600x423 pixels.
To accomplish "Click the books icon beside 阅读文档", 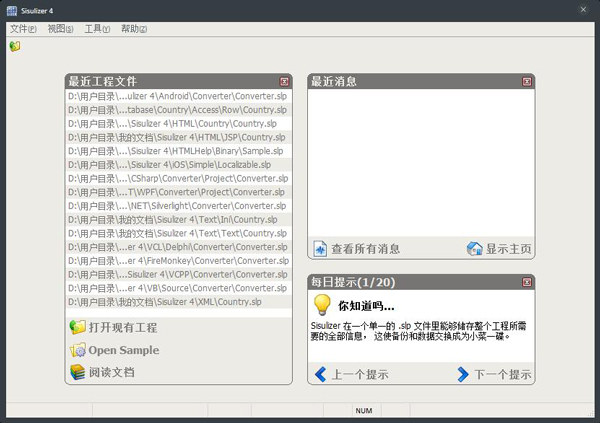I will tap(78, 372).
